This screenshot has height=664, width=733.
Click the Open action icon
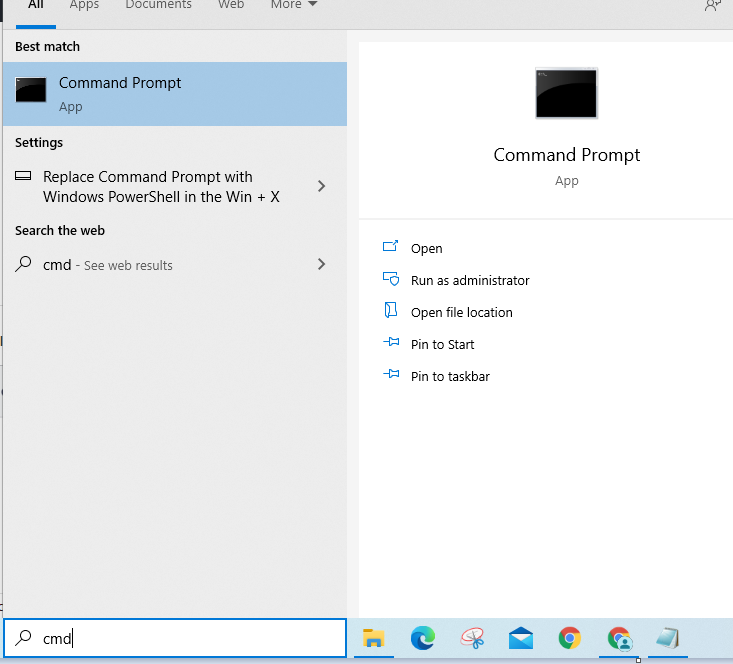tap(390, 246)
